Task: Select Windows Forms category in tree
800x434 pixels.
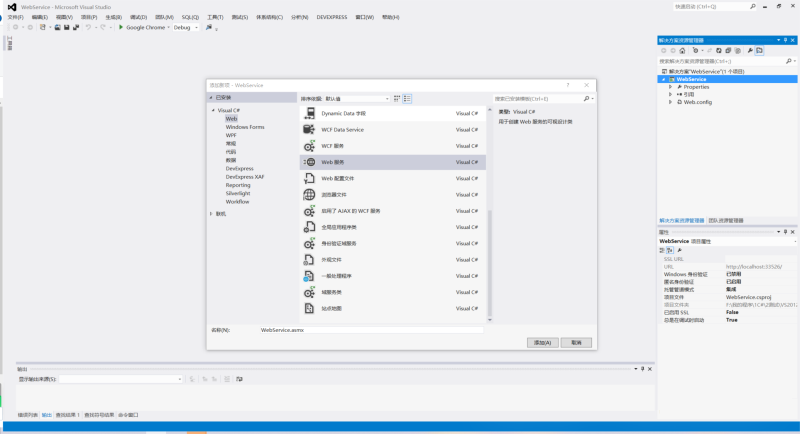Action: tap(245, 127)
